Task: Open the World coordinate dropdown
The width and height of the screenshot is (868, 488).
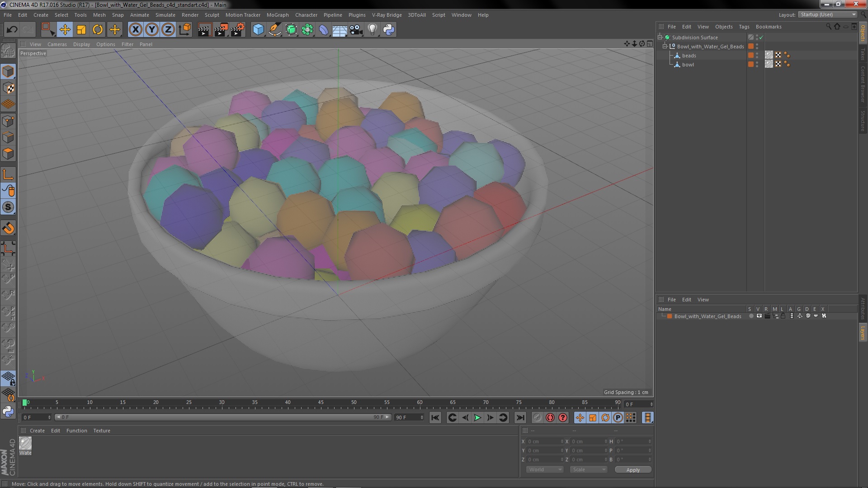Action: (x=545, y=470)
